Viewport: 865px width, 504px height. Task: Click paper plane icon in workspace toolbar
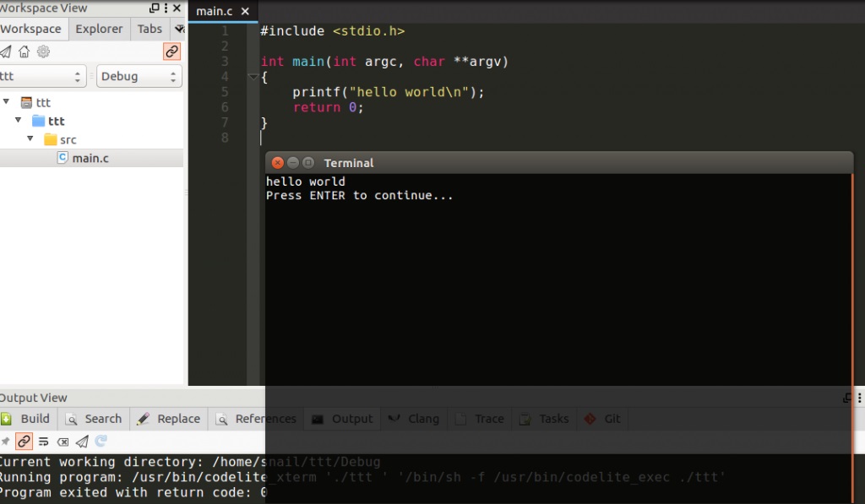pyautogui.click(x=6, y=51)
